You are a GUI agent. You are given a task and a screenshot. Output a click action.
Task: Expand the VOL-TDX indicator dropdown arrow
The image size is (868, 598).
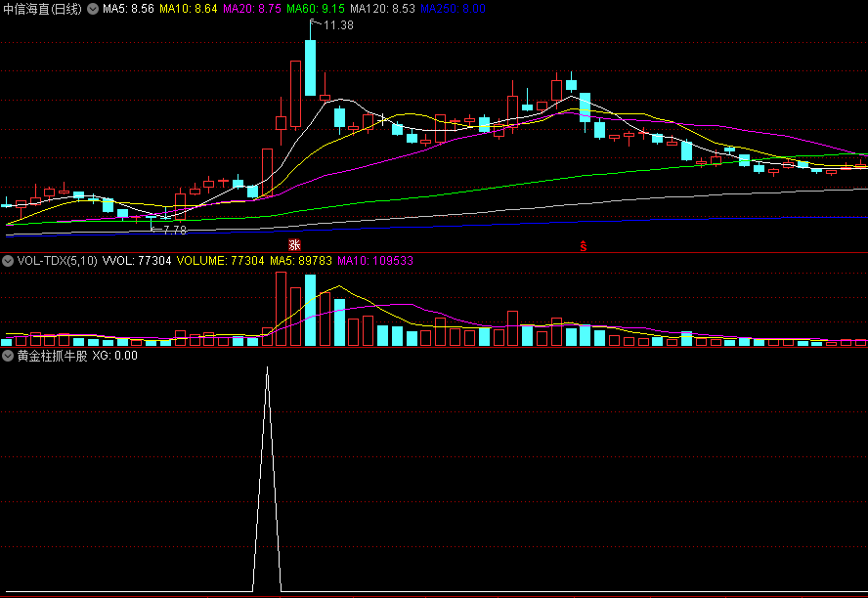coord(8,261)
